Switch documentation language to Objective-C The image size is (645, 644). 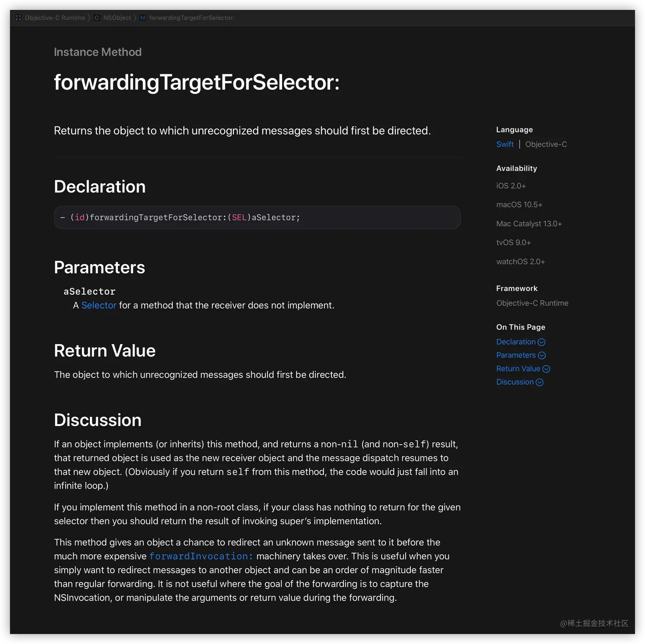[546, 144]
